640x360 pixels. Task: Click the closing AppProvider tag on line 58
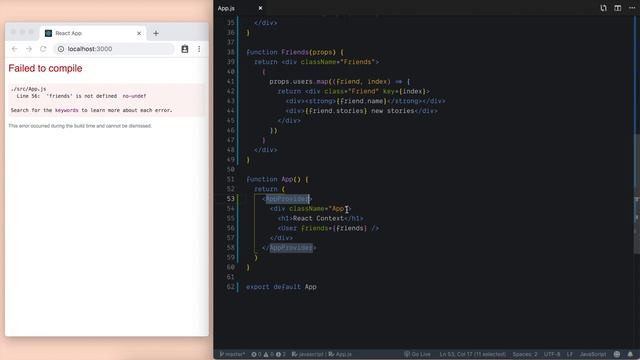pyautogui.click(x=289, y=248)
